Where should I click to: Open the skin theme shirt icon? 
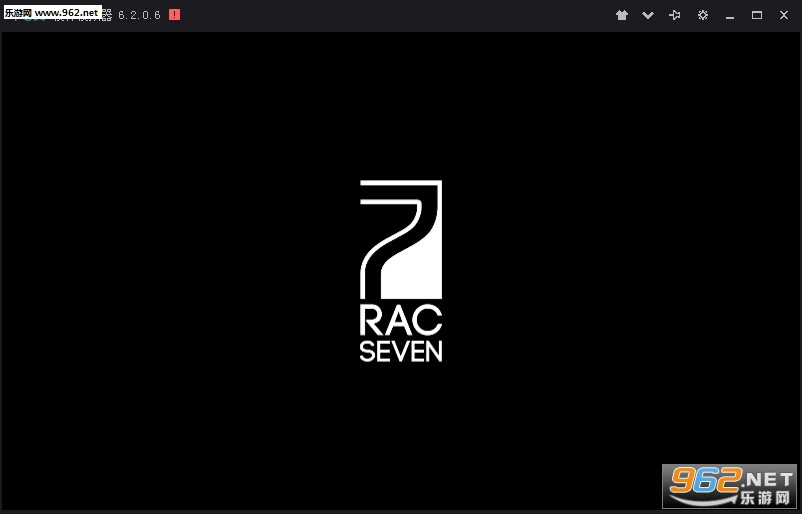pos(621,15)
